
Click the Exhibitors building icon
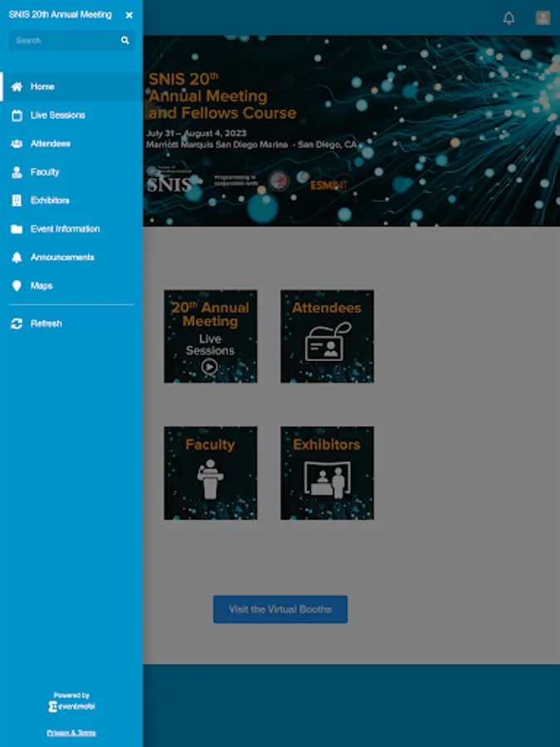click(x=17, y=201)
